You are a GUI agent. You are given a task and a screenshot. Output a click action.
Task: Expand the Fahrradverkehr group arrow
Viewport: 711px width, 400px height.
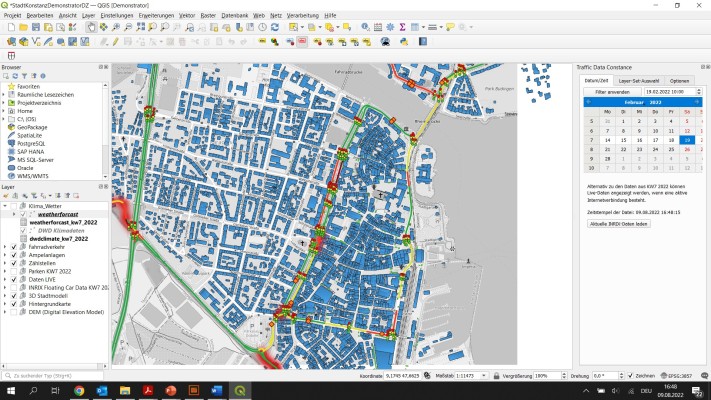[x=5, y=247]
